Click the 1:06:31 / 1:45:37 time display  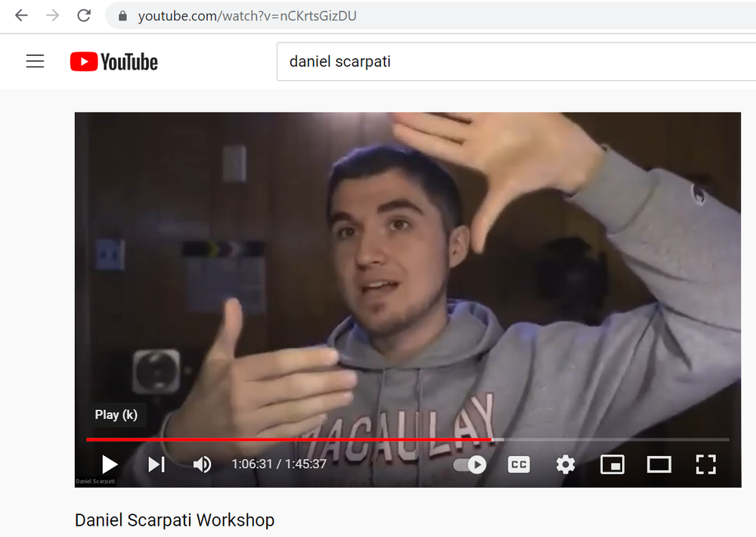(279, 464)
